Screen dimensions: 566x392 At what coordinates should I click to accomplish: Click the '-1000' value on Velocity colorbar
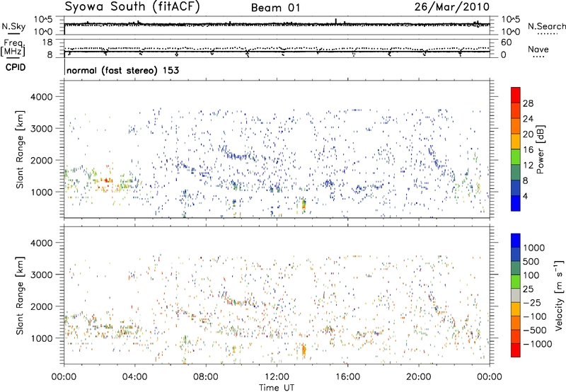point(537,344)
